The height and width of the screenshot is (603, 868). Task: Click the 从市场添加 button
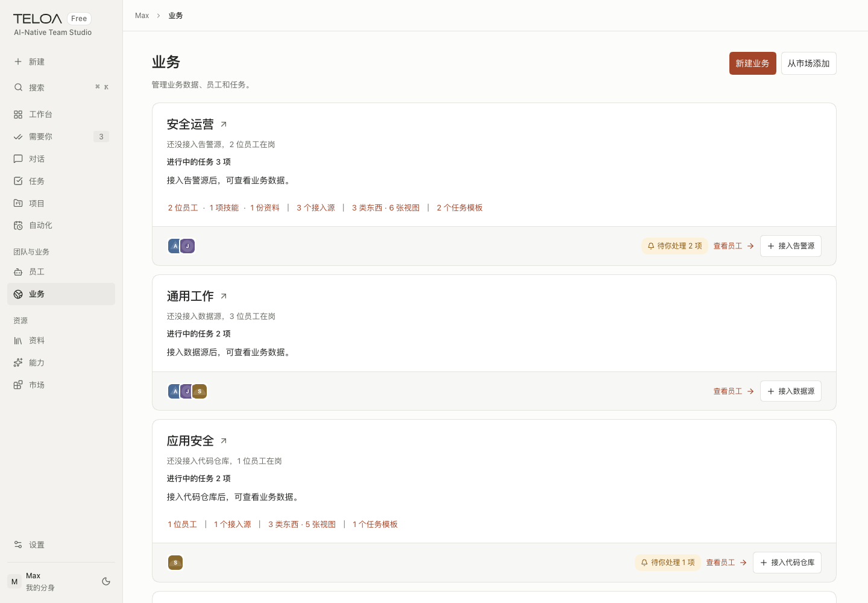tap(808, 63)
